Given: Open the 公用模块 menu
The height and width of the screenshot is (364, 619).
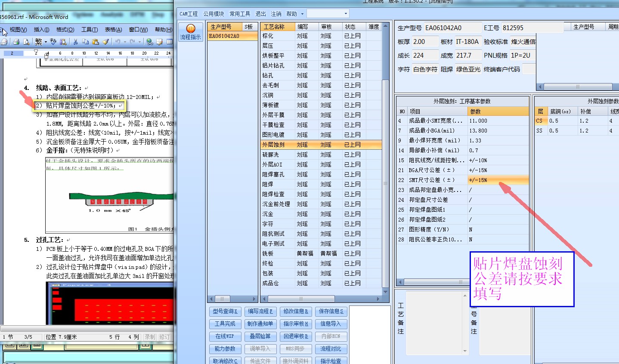Looking at the screenshot, I should click(214, 14).
